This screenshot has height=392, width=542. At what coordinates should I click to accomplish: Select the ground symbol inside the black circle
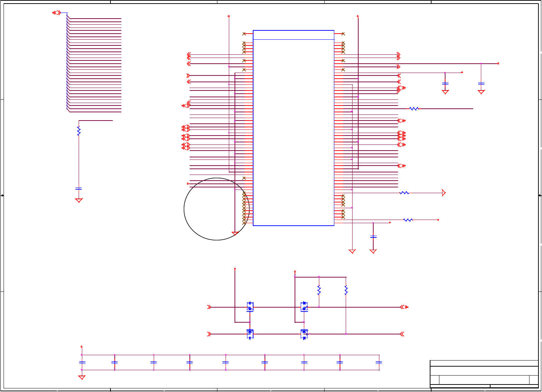pos(235,234)
